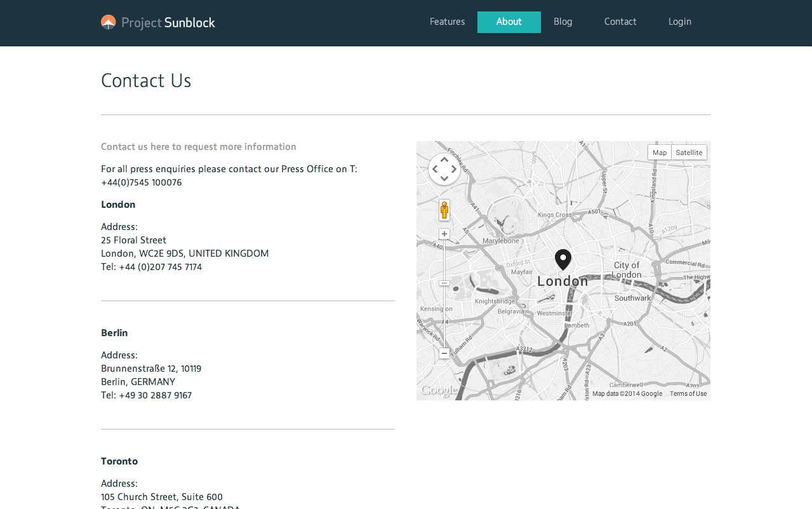Click 'Map data ©2014 Google' attribution
This screenshot has width=812, height=509.
[x=627, y=394]
